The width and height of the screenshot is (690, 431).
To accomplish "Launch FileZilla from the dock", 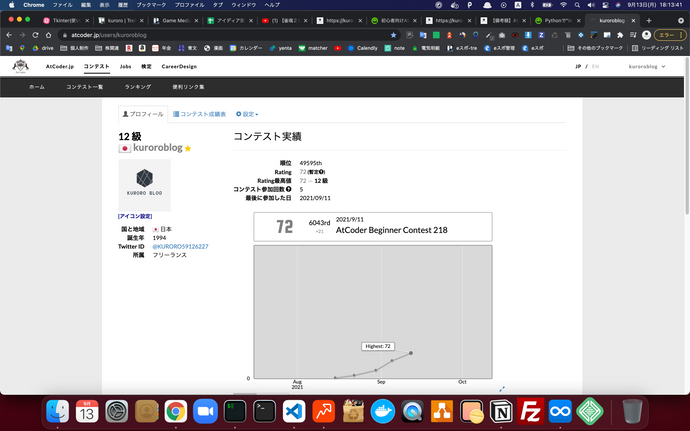I will point(530,411).
